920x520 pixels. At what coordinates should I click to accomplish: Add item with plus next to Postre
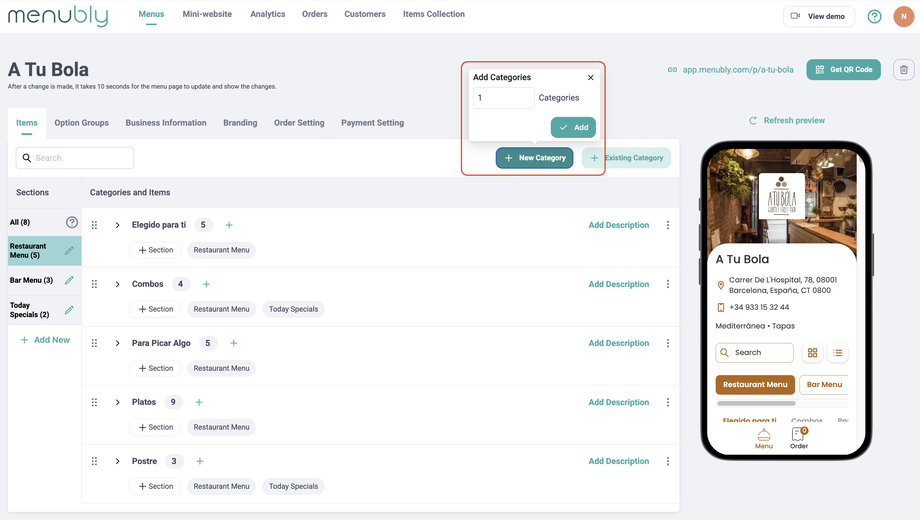coord(199,461)
